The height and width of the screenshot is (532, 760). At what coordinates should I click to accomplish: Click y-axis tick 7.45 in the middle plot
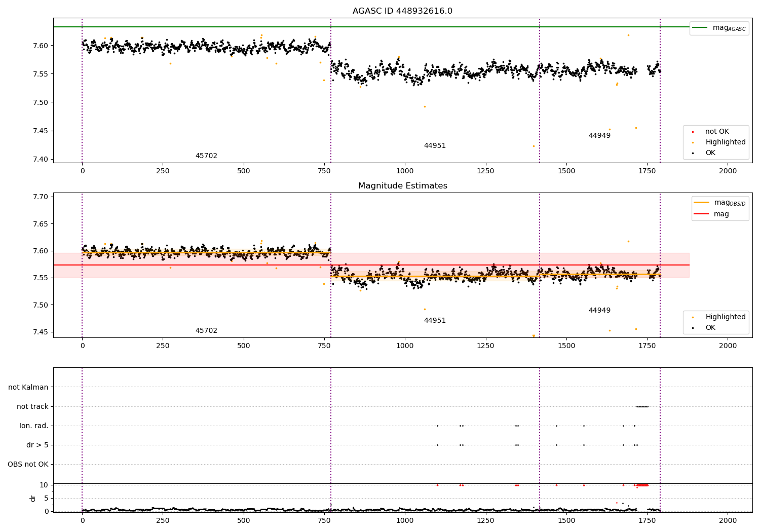pyautogui.click(x=41, y=332)
